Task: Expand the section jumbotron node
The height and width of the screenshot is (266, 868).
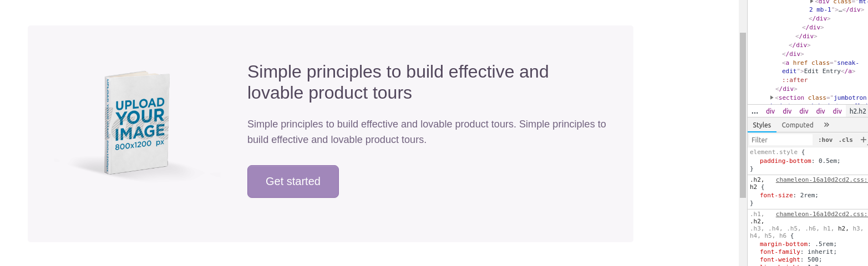Action: pos(772,98)
